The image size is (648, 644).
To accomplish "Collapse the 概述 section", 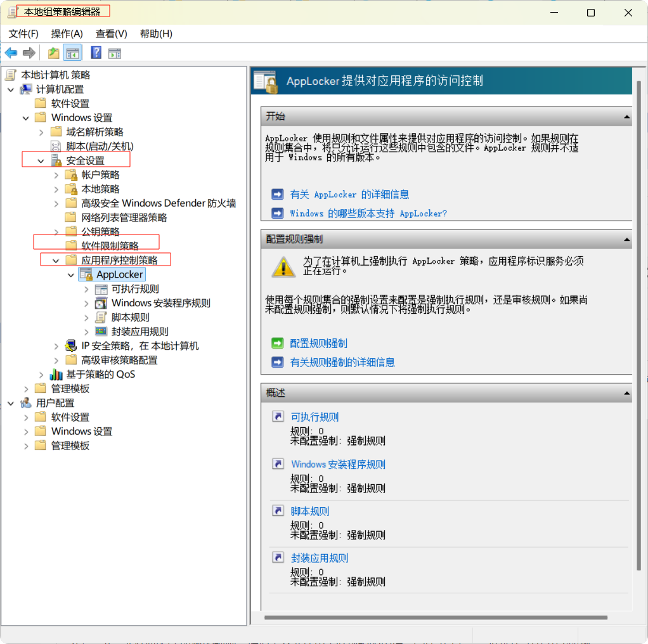I will click(626, 393).
